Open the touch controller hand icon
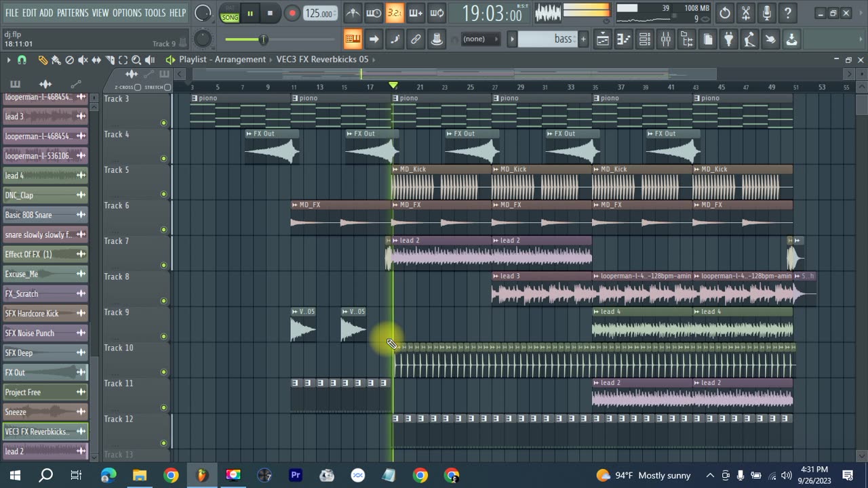 click(770, 39)
